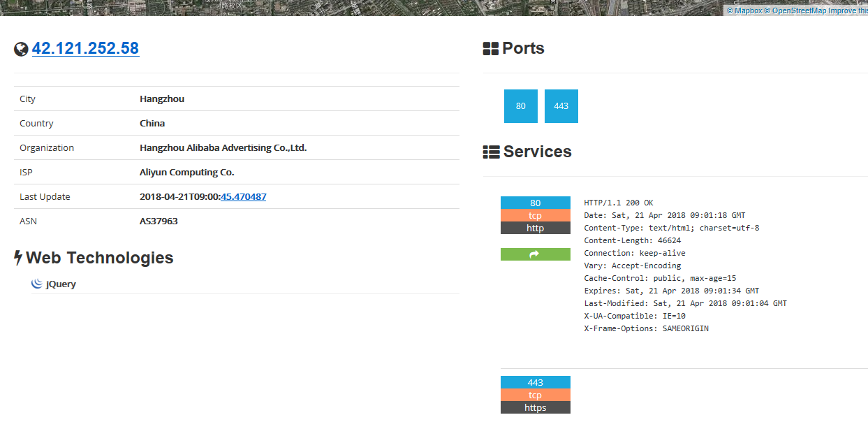Click the Services heading text
Screen dimensions: 868x422
(x=538, y=152)
